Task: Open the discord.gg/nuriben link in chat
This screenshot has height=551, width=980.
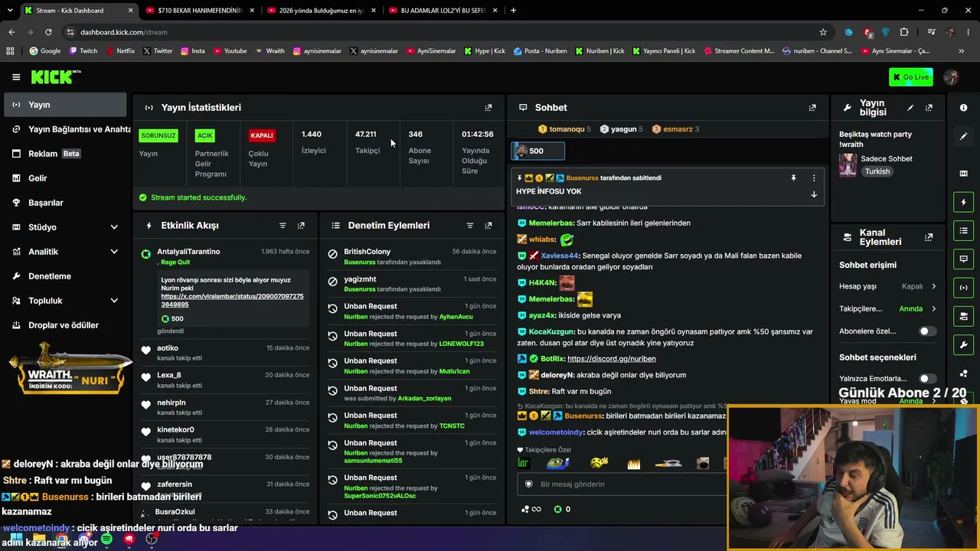Action: point(612,359)
